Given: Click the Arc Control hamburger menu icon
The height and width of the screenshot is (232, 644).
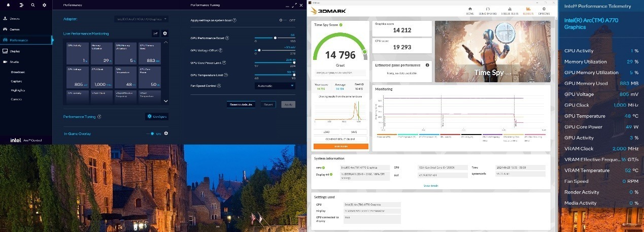Looking at the screenshot, I should coord(21,5).
